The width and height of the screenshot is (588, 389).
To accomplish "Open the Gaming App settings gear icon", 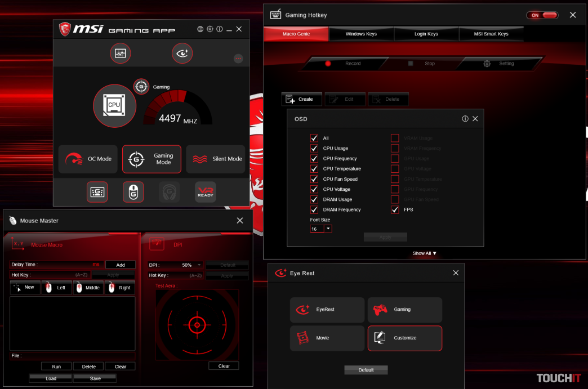I will click(x=210, y=29).
